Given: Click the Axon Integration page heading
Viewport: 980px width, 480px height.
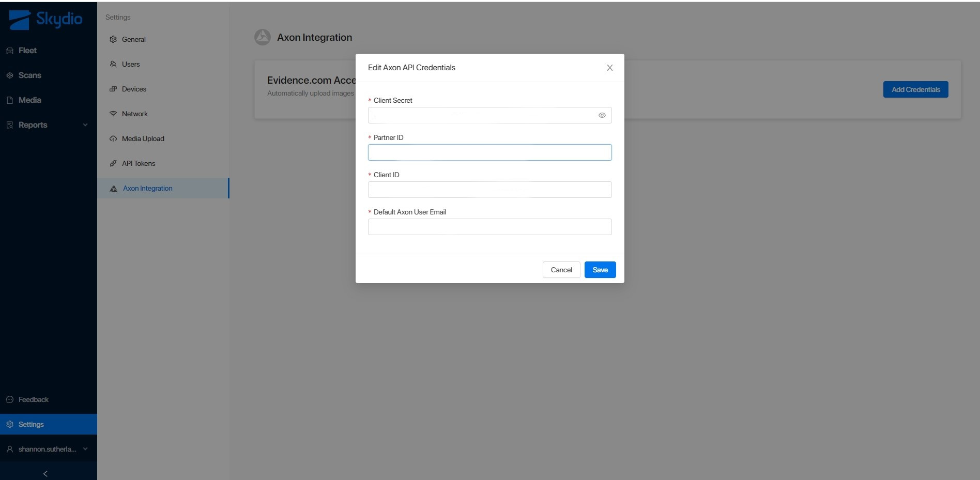Looking at the screenshot, I should tap(314, 37).
